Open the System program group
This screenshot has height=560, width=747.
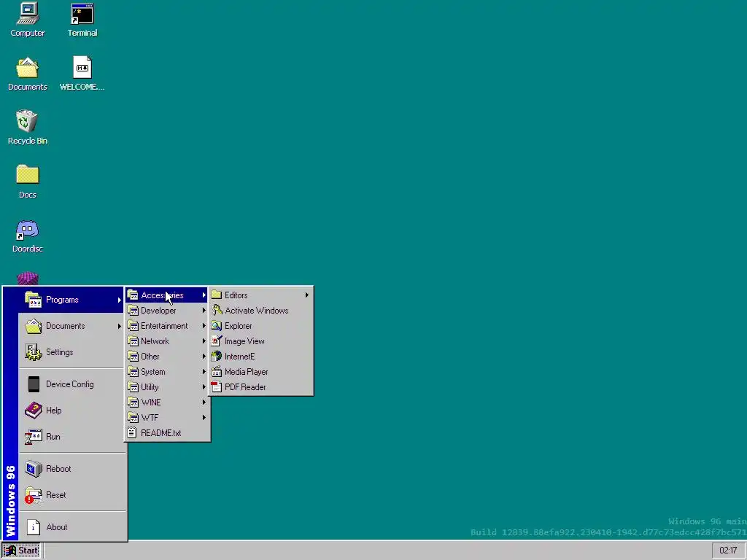[167, 371]
